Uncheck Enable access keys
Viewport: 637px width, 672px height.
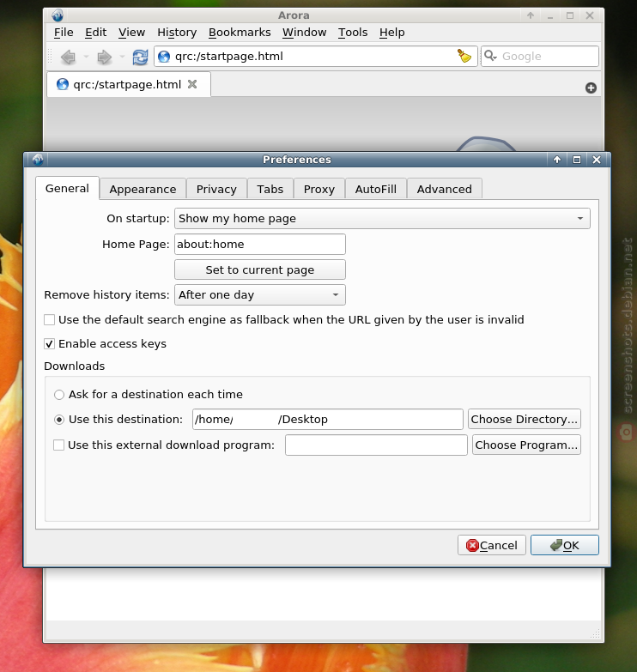pos(49,343)
